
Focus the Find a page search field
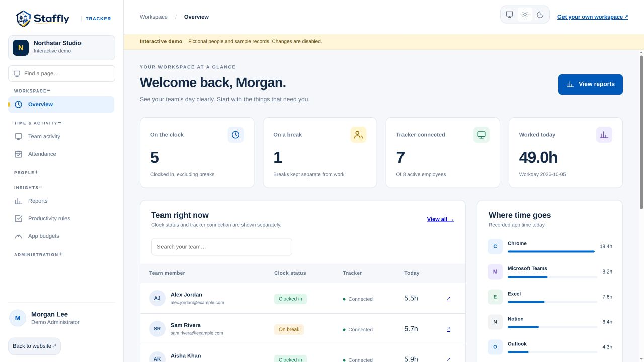pyautogui.click(x=61, y=73)
